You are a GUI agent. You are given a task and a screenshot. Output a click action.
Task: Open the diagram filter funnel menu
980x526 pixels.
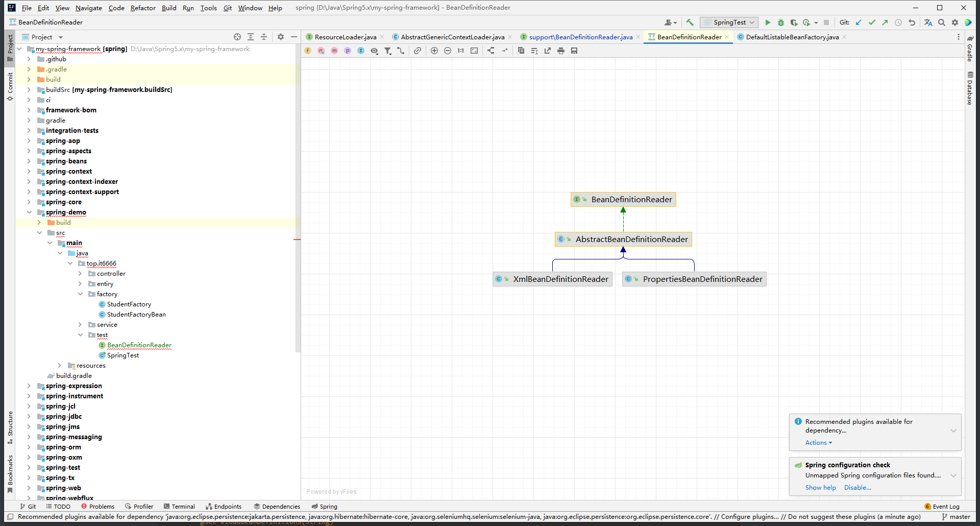pos(388,51)
